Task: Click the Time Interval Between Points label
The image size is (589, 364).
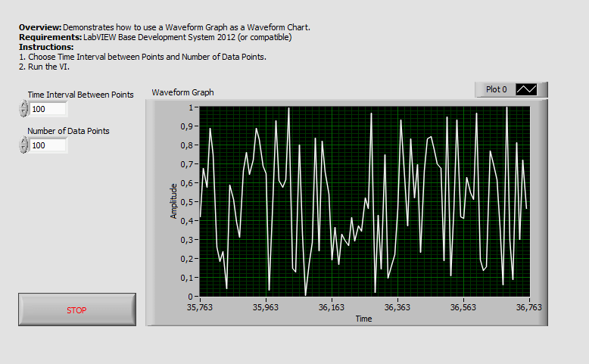Action: [x=80, y=95]
